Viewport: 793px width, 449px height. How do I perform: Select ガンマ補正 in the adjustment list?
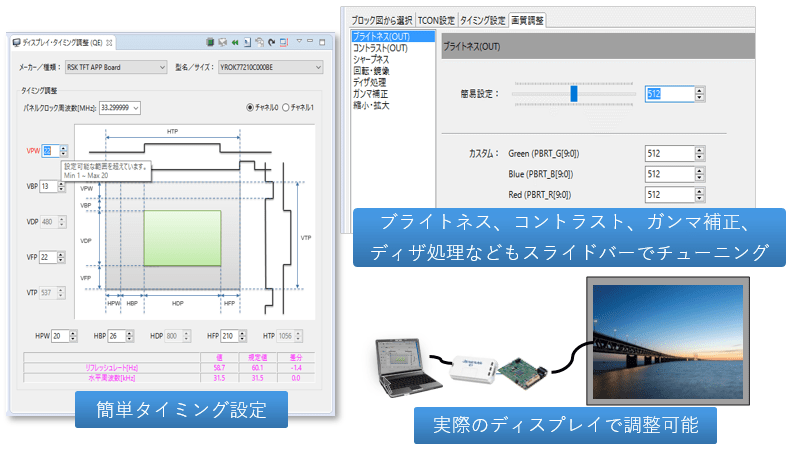pos(372,95)
